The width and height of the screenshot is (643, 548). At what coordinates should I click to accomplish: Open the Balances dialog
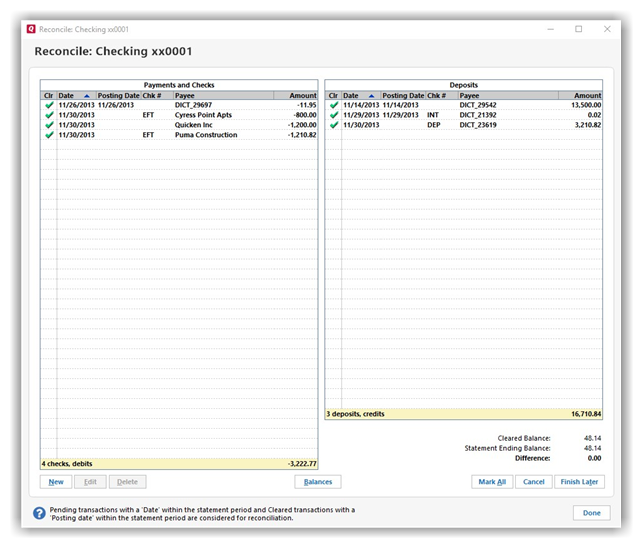point(318,482)
